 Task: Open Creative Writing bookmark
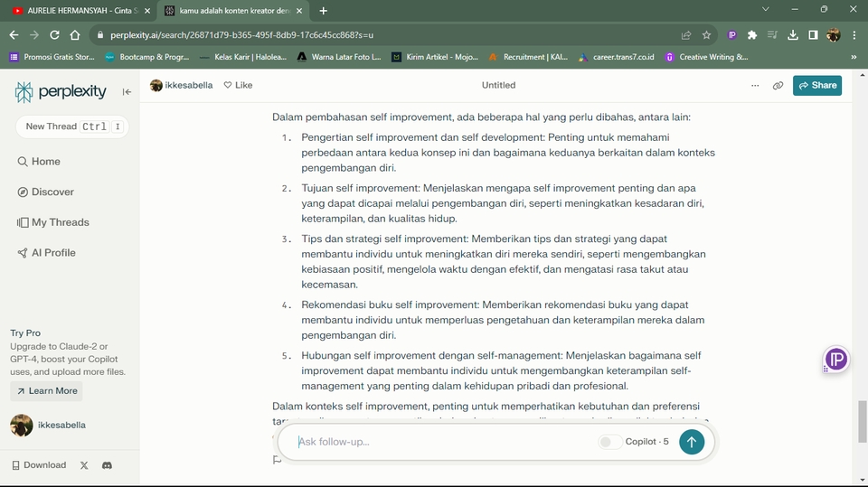707,57
